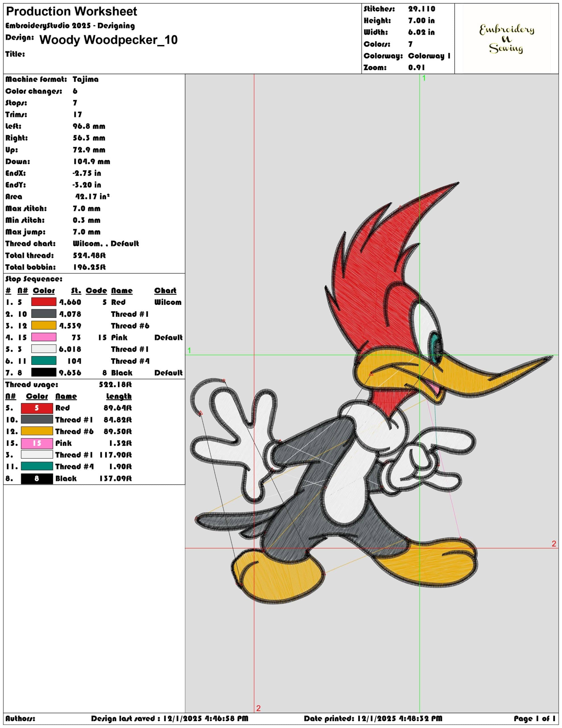Select the EmbroideryStudio 2025 - Designing line
The height and width of the screenshot is (728, 562).
(x=70, y=26)
